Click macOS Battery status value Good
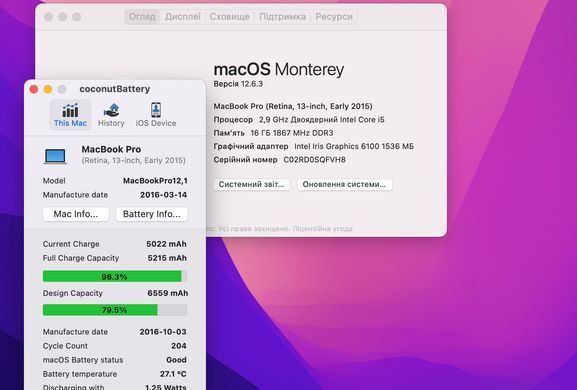Image resolution: width=577 pixels, height=390 pixels. [x=176, y=360]
